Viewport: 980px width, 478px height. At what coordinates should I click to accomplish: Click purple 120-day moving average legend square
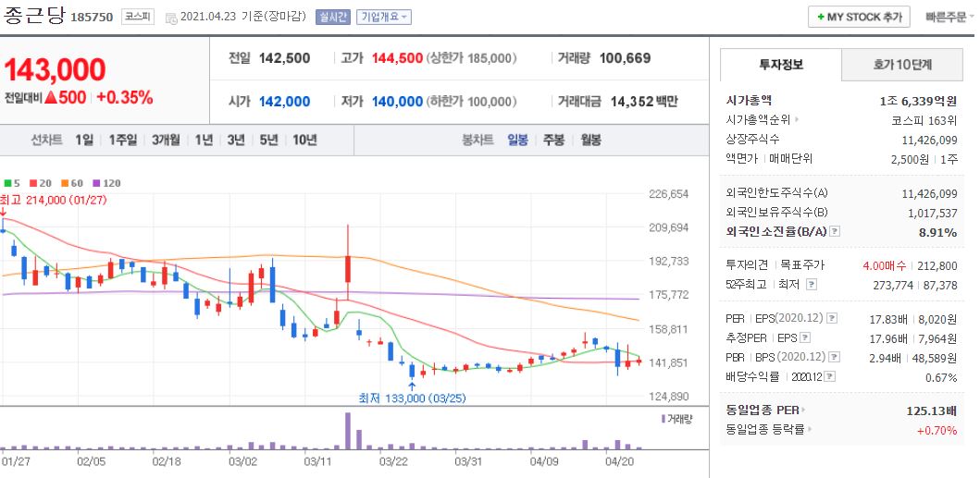pos(96,183)
